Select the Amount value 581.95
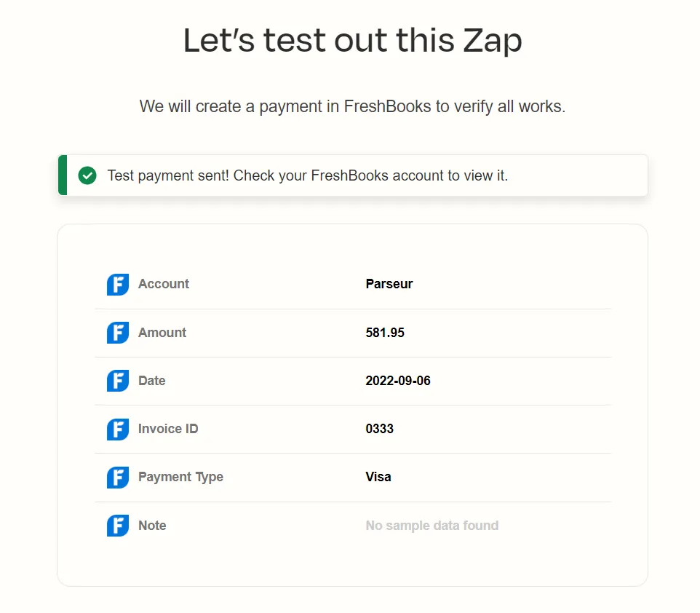 click(x=385, y=333)
